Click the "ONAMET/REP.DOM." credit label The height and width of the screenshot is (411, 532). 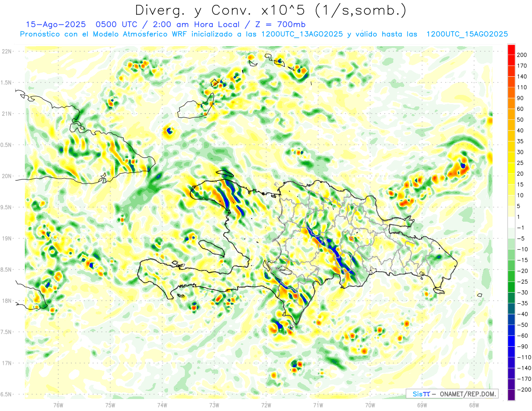coord(468,394)
